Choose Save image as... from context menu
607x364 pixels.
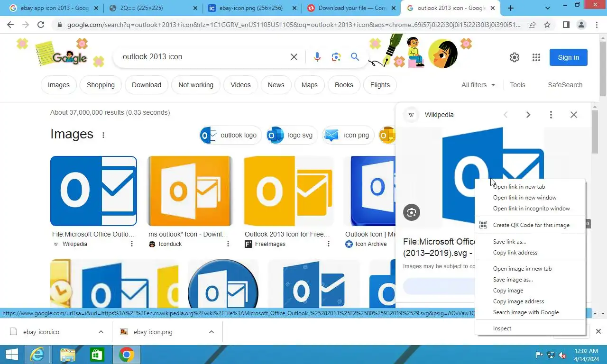coord(530,280)
